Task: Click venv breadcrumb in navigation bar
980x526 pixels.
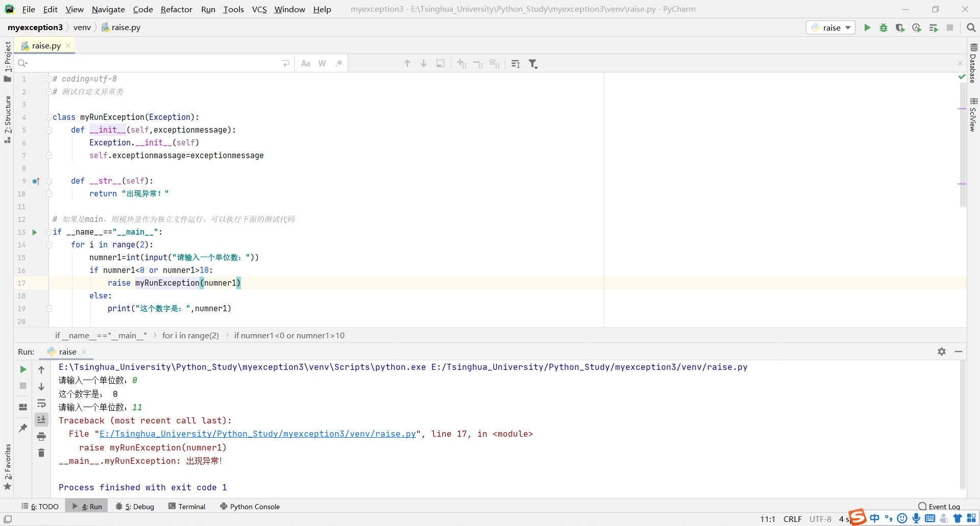Action: (x=82, y=28)
